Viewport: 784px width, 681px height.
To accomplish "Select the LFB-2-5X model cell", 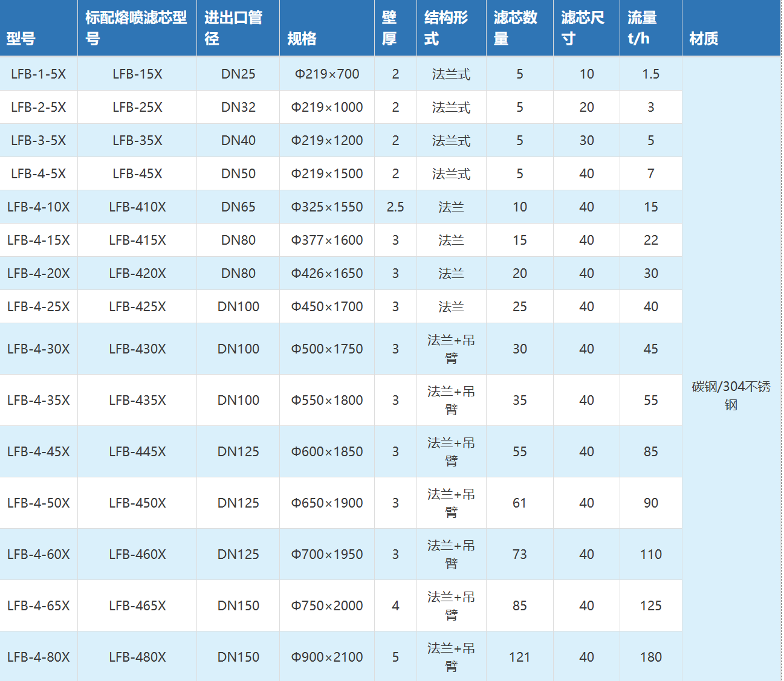I will click(x=39, y=107).
